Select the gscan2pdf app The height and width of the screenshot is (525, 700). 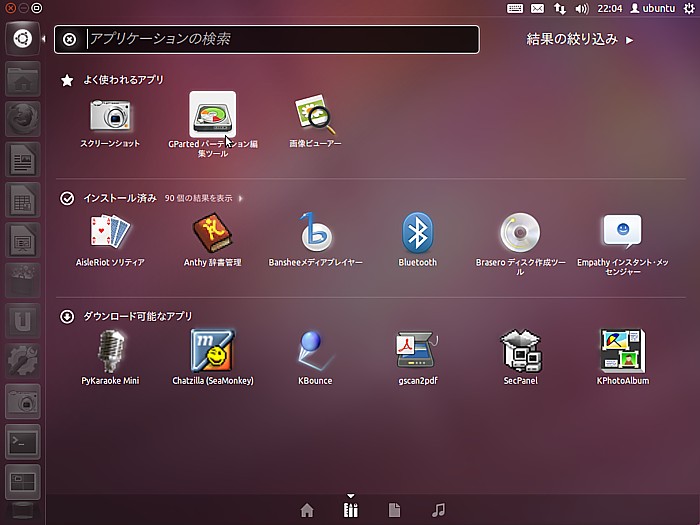[x=418, y=358]
